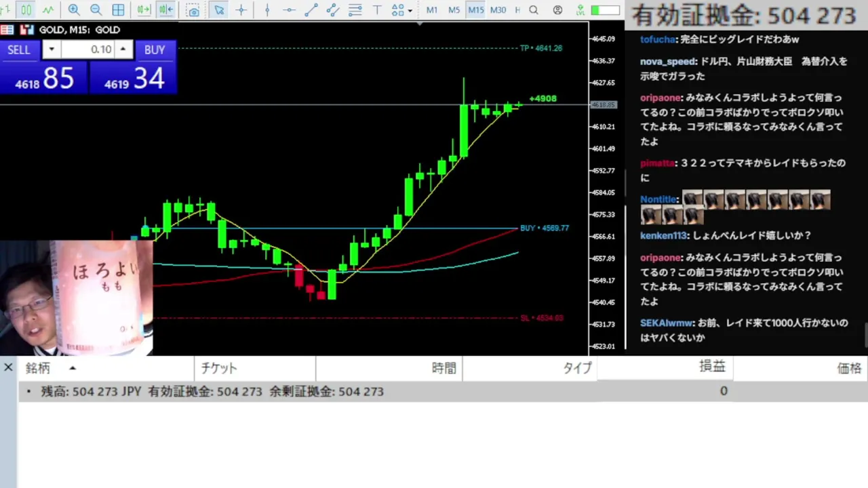
Task: Draw a vertical line on chart
Action: click(x=267, y=10)
